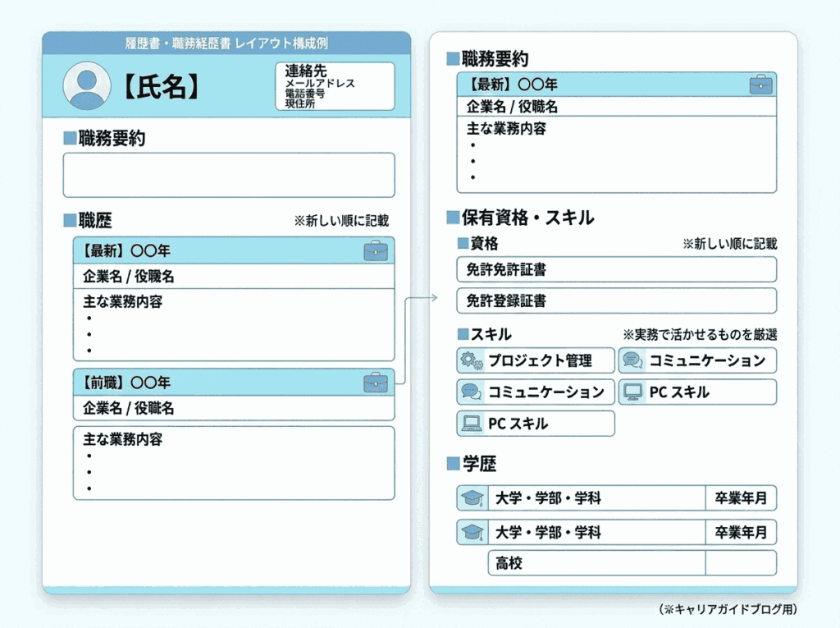Click the empty 職務要約 text box on the left page
Screen dimensions: 840x628
click(229, 175)
